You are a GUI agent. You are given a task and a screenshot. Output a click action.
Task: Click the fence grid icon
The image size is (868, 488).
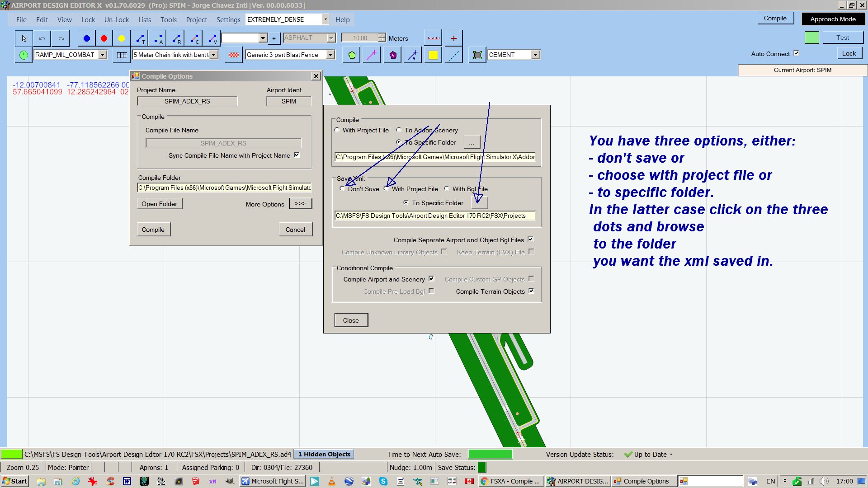pyautogui.click(x=122, y=55)
